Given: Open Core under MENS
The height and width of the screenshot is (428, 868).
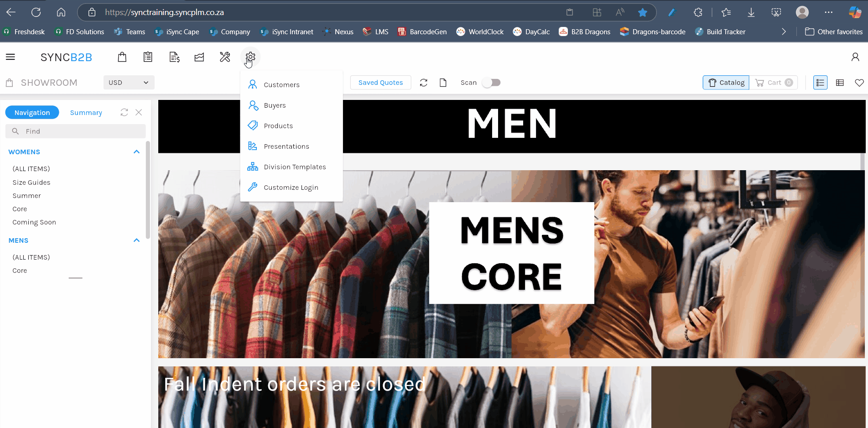Looking at the screenshot, I should pyautogui.click(x=20, y=271).
